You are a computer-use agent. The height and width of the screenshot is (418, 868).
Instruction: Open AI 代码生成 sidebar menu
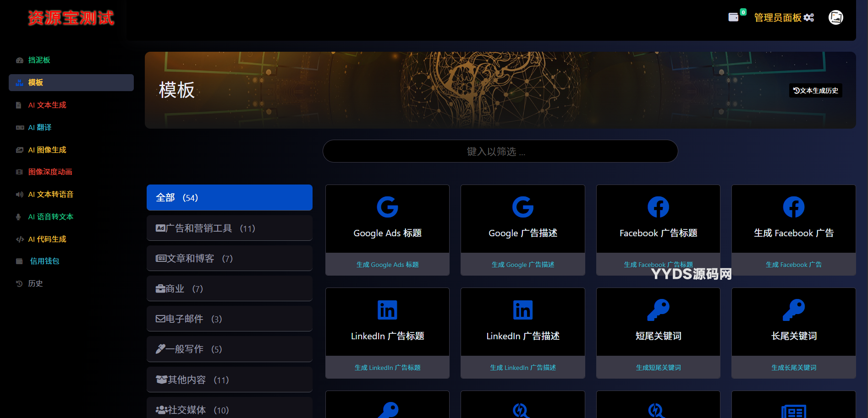point(47,239)
